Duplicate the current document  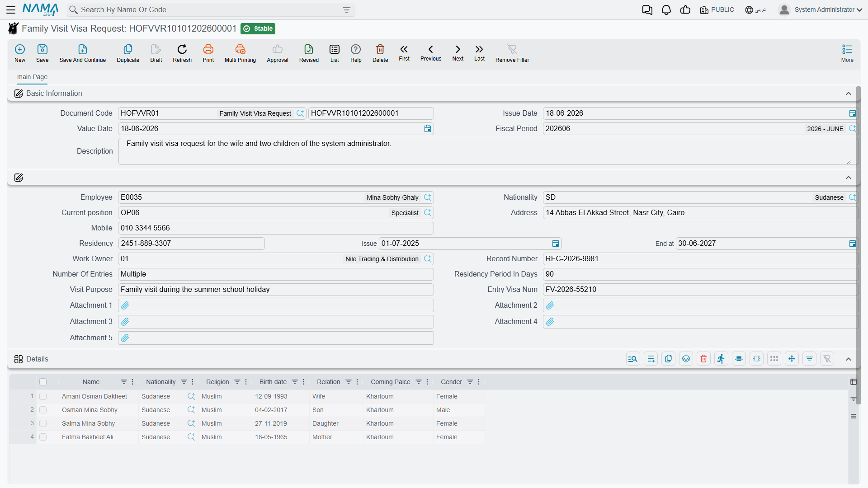128,53
